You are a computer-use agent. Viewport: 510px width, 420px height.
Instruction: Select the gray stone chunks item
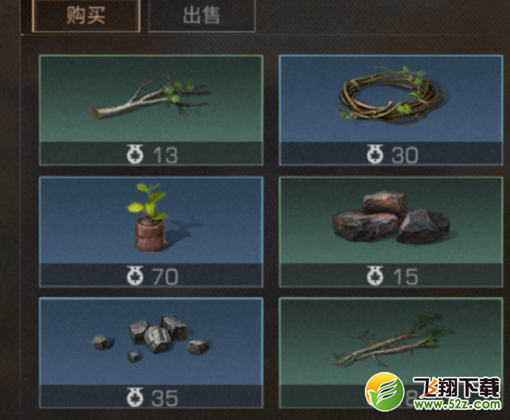(151, 353)
